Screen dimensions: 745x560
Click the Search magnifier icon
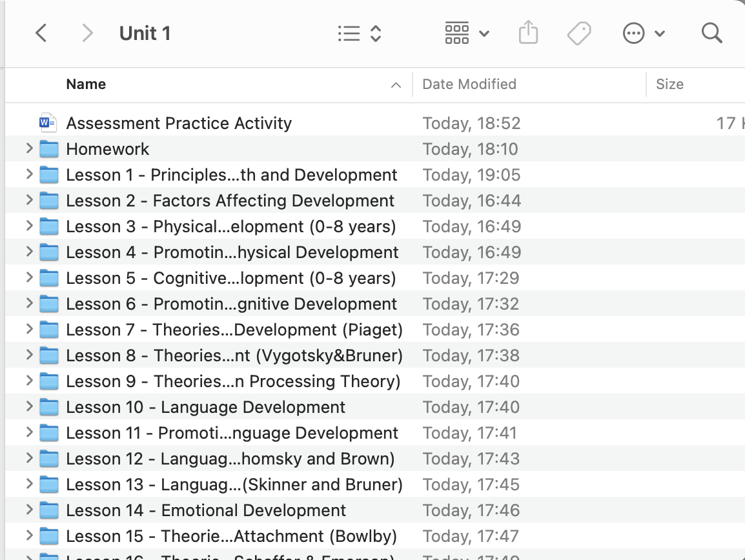pos(711,34)
